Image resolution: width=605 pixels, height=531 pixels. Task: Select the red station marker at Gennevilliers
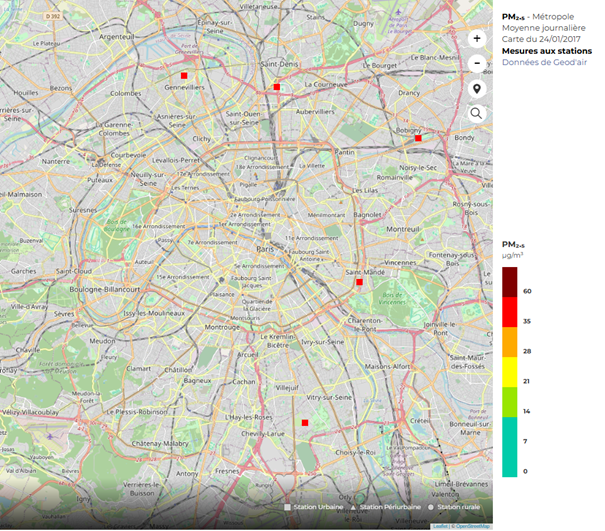(x=184, y=76)
